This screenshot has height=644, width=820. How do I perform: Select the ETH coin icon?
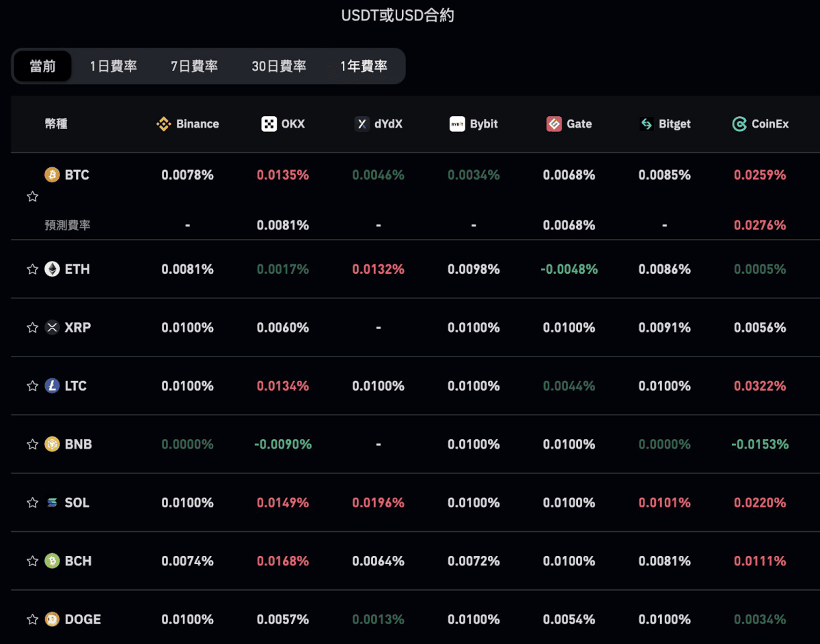(53, 269)
